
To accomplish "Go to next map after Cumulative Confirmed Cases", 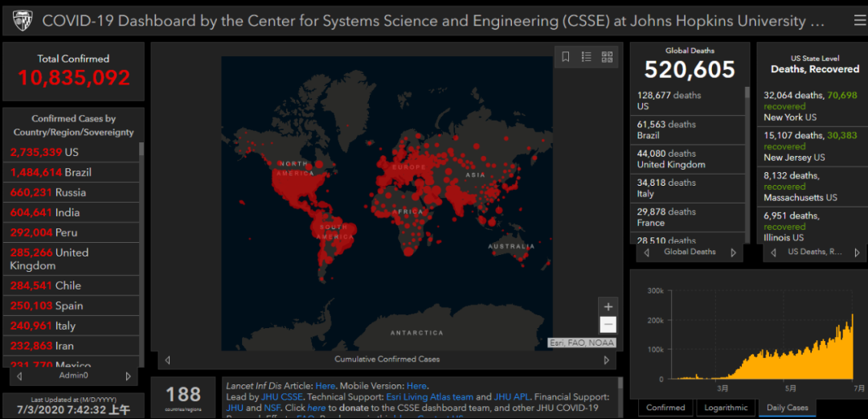I will coord(606,359).
